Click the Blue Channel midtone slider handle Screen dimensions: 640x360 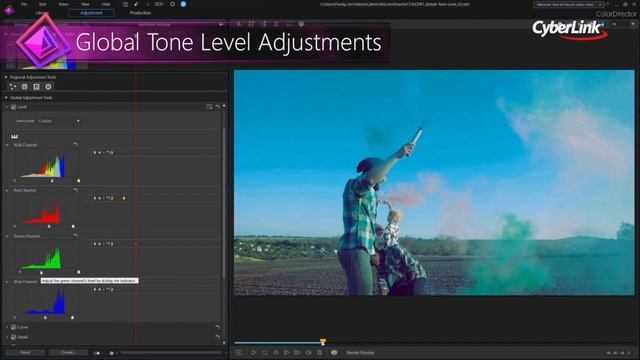click(45, 317)
